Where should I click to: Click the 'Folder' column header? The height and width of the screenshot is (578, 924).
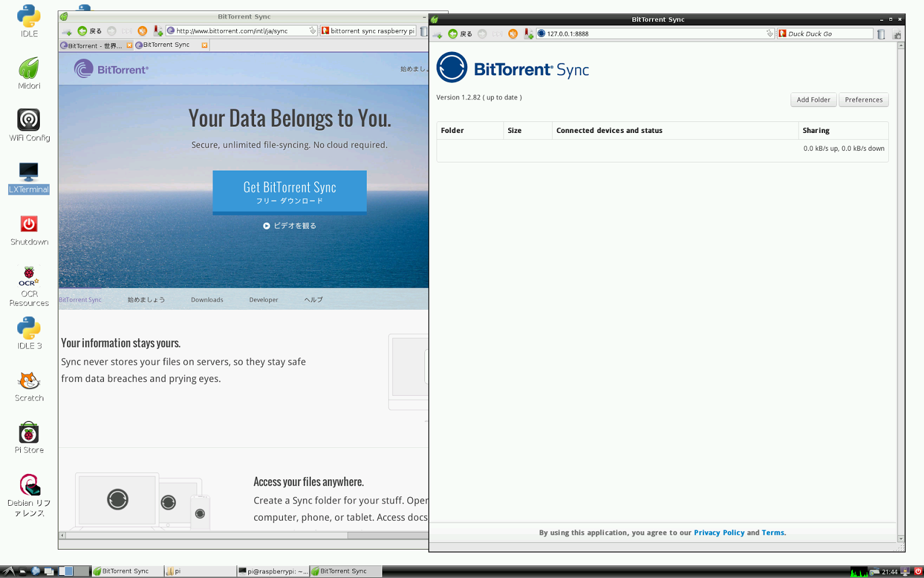pos(470,131)
